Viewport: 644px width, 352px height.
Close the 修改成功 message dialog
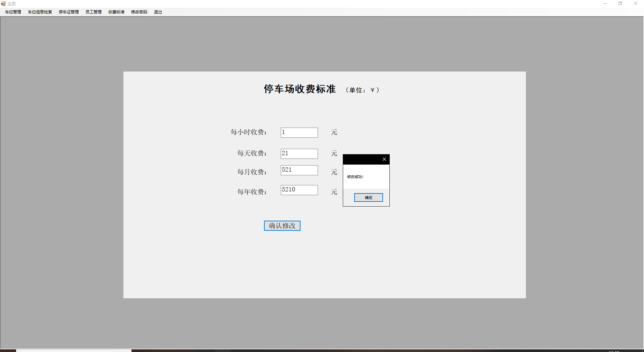pos(384,159)
